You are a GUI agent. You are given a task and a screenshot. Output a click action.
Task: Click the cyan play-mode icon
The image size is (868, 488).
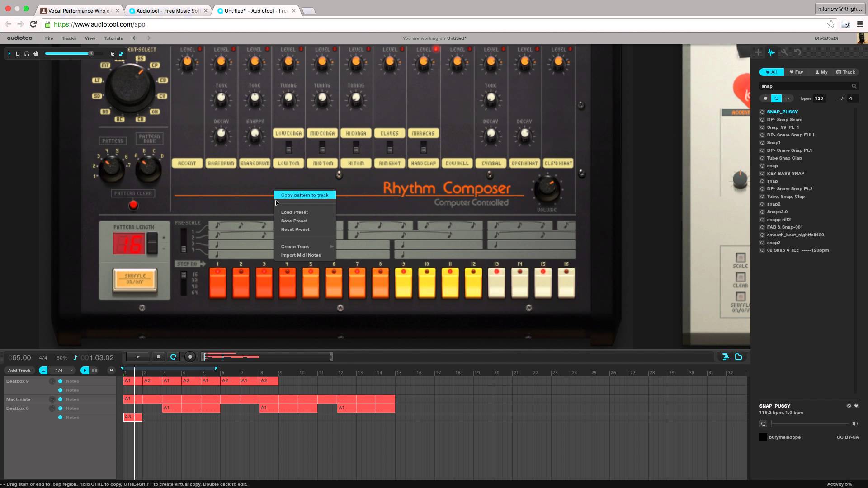[85, 370]
